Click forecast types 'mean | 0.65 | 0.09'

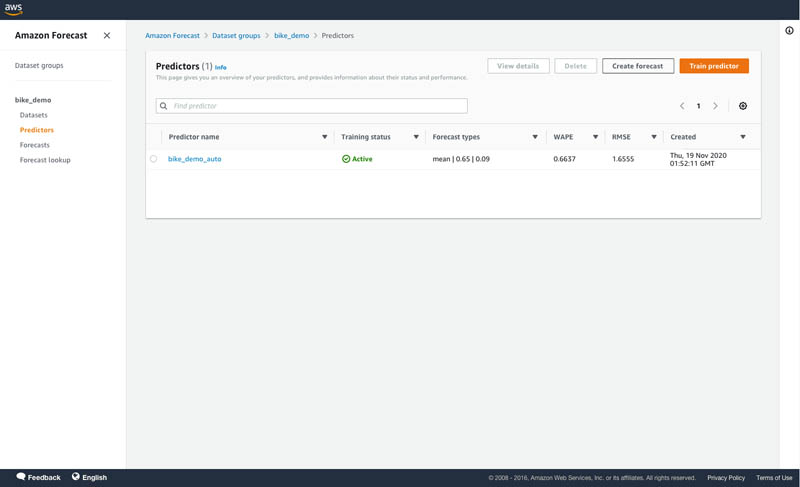click(x=461, y=159)
